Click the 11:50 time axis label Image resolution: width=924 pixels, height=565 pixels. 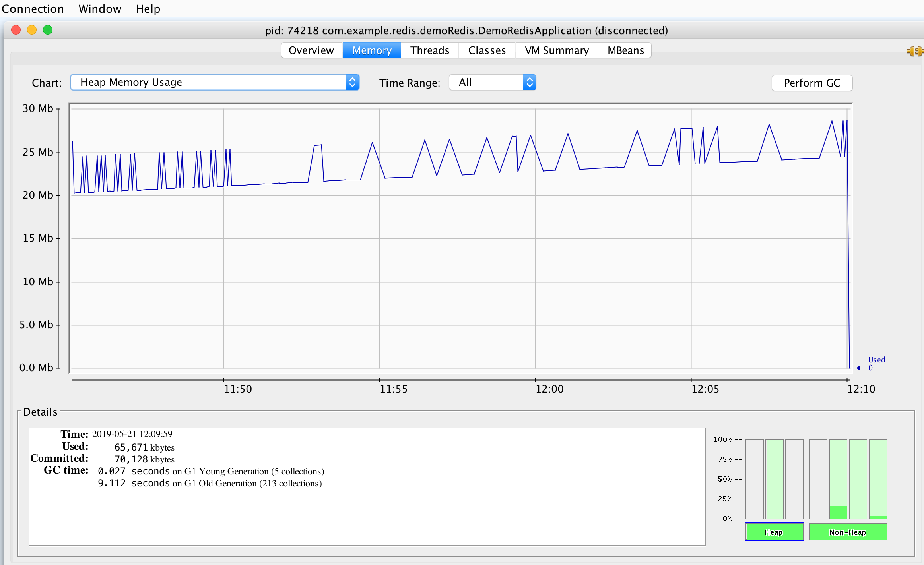coord(238,389)
